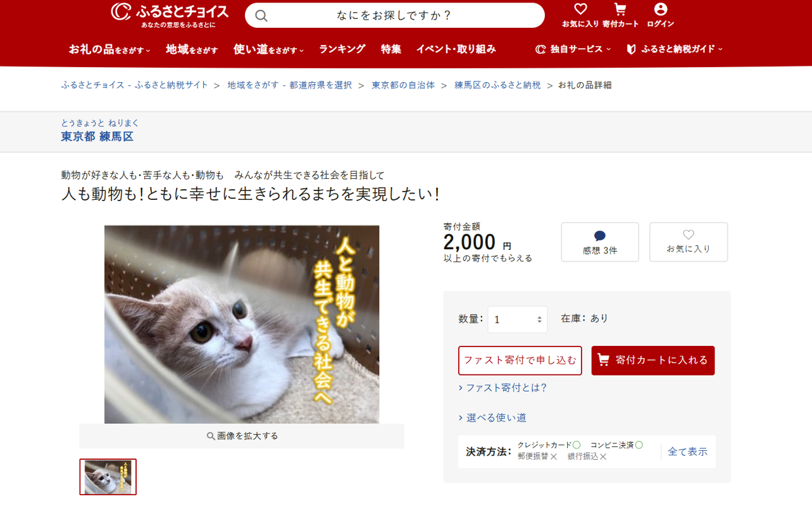Select the kitten image thumbnail
This screenshot has width=812, height=523.
pos(108,477)
